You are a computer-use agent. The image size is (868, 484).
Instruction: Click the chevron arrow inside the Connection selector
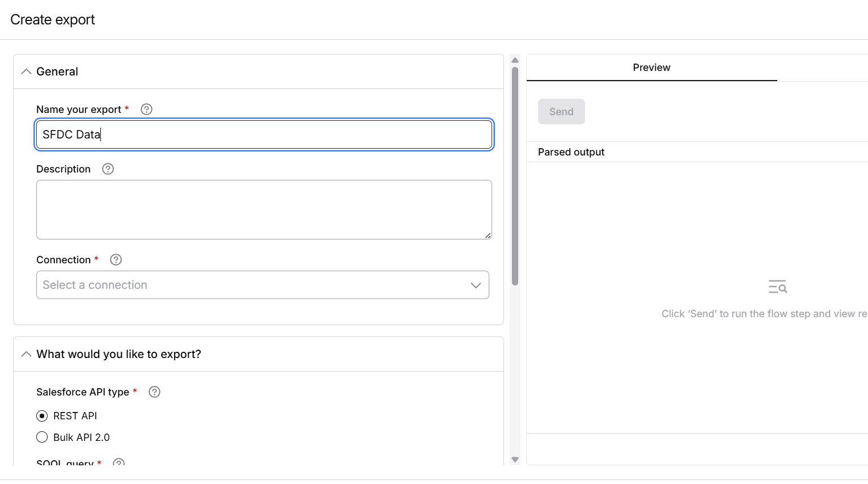(476, 285)
